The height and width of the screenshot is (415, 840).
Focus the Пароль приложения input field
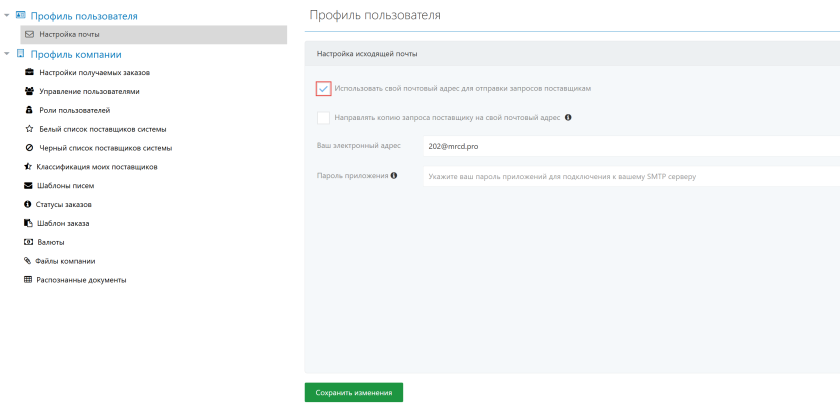[x=632, y=176]
